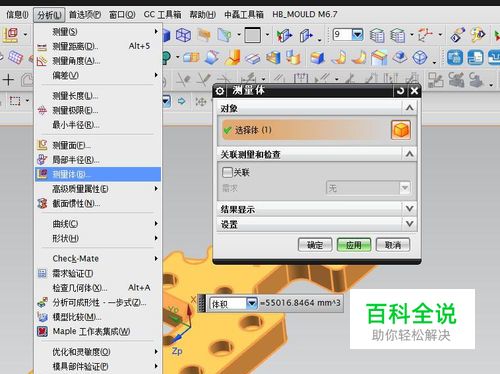Click the 取消 button
This screenshot has height=374, width=500.
tap(393, 245)
